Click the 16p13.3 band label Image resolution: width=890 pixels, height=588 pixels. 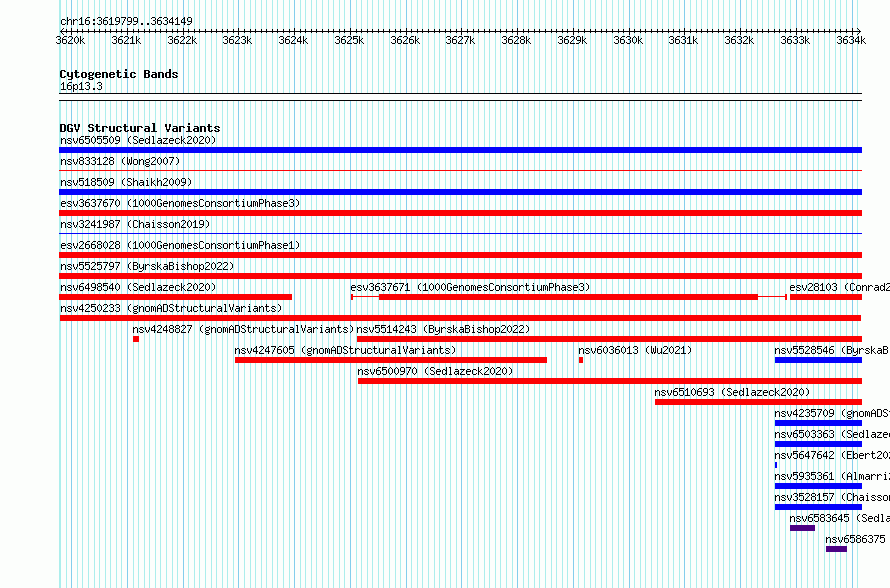(x=81, y=86)
